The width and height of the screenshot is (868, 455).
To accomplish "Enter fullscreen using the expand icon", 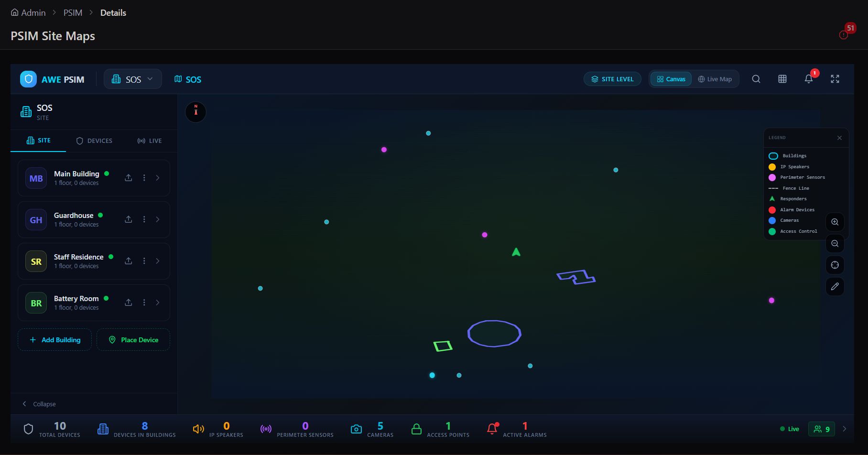I will point(835,79).
